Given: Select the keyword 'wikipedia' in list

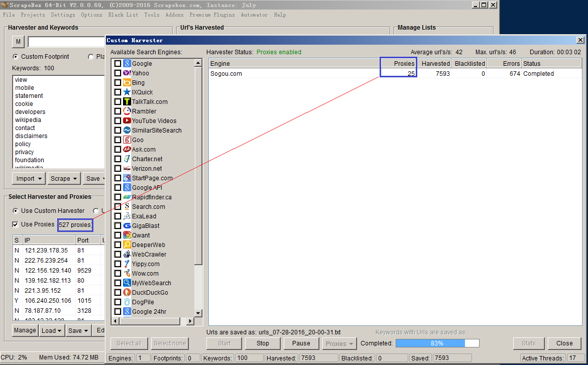Looking at the screenshot, I should [x=28, y=120].
